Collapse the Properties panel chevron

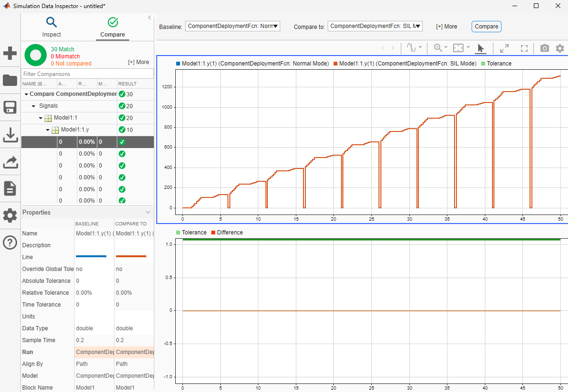tap(148, 212)
